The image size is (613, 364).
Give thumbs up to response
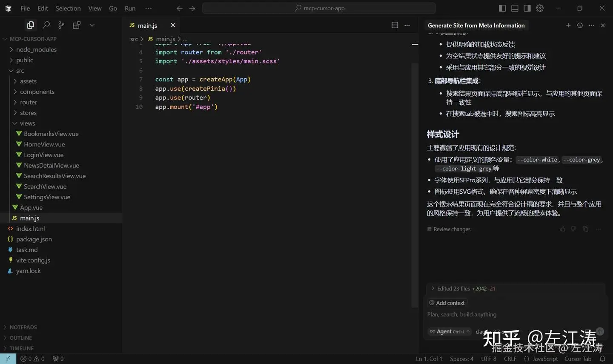click(563, 229)
